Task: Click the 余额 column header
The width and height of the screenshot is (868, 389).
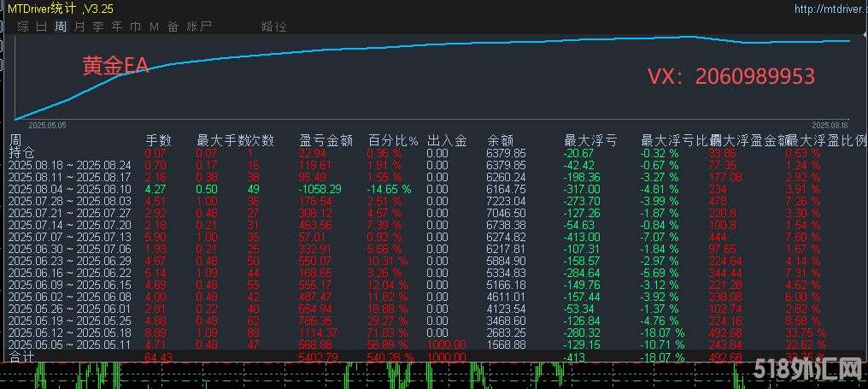Action: (500, 140)
